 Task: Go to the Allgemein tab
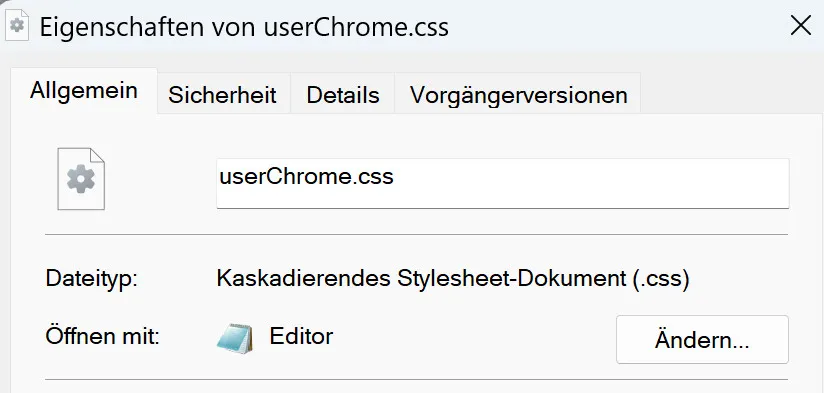84,91
